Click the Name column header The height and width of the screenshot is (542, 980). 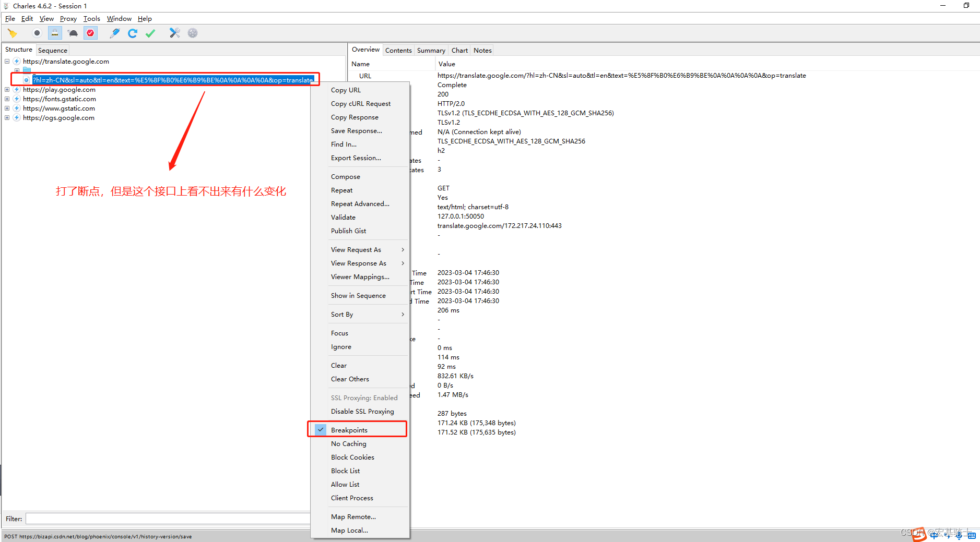[x=392, y=64]
